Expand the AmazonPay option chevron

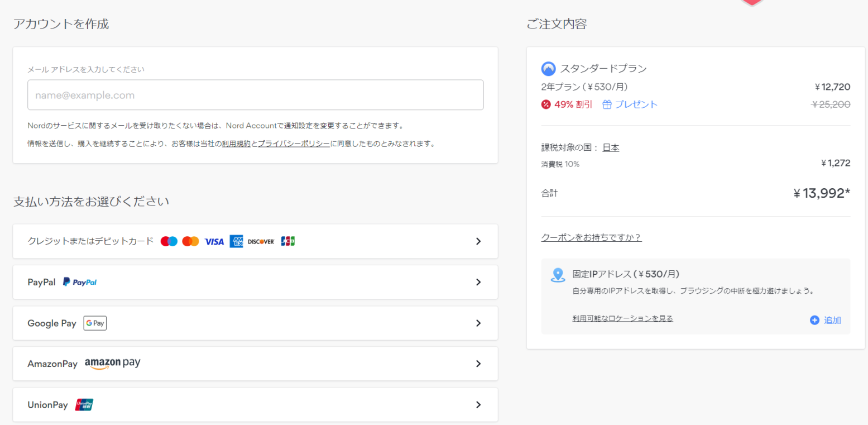pos(478,364)
